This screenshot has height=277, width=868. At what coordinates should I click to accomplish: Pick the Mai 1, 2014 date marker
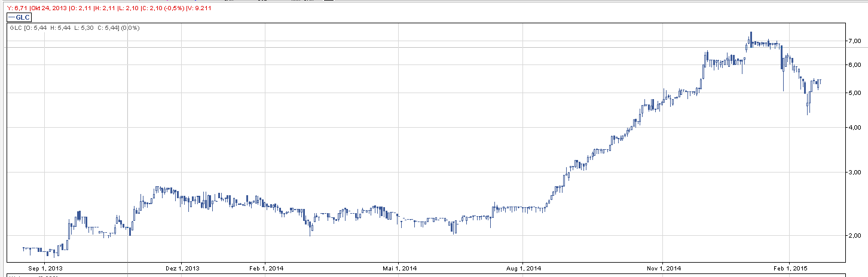pos(399,268)
